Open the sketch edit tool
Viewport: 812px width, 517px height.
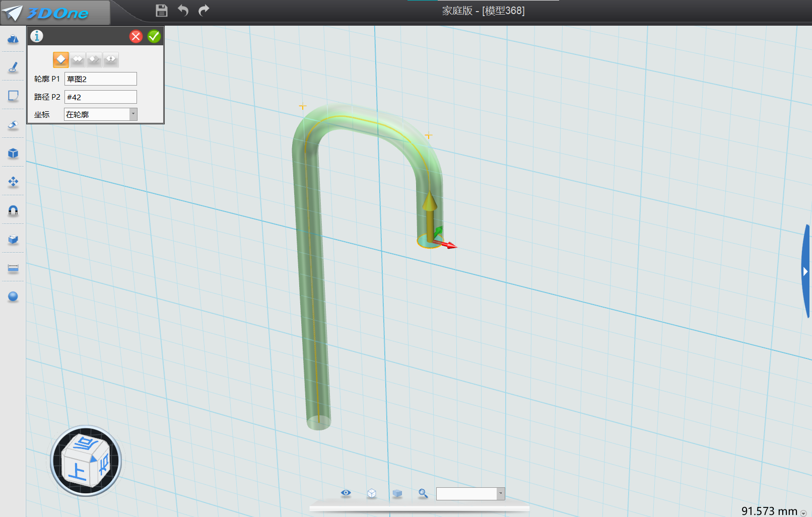(x=13, y=96)
